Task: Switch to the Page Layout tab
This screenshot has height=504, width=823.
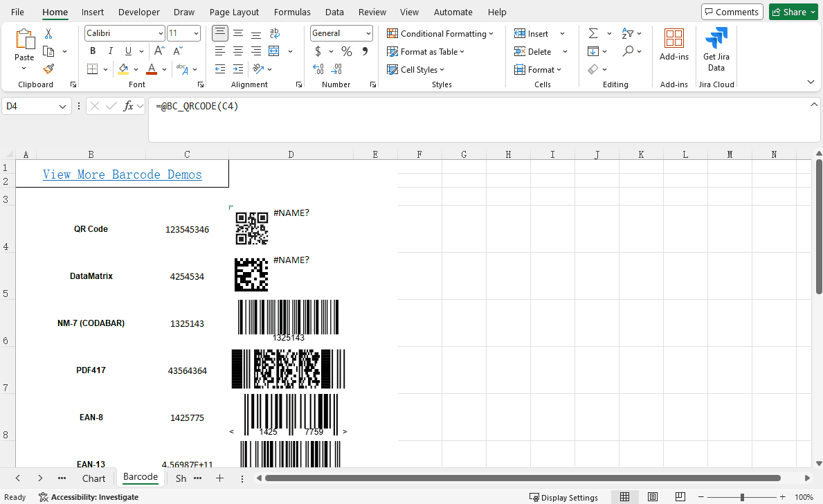Action: [x=234, y=12]
